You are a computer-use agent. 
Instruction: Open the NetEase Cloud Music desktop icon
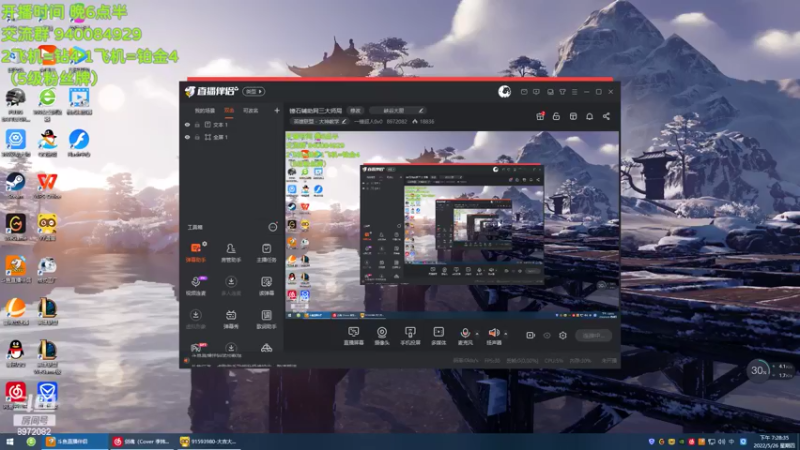click(16, 395)
